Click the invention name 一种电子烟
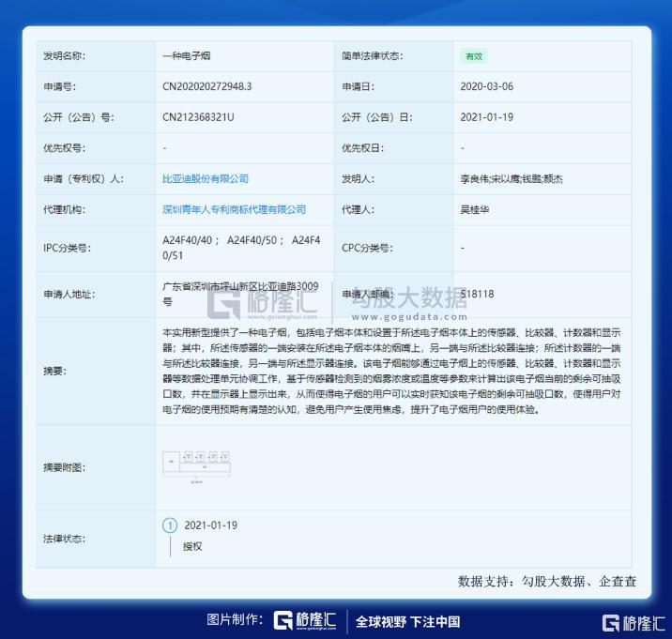672x639 pixels. (187, 55)
